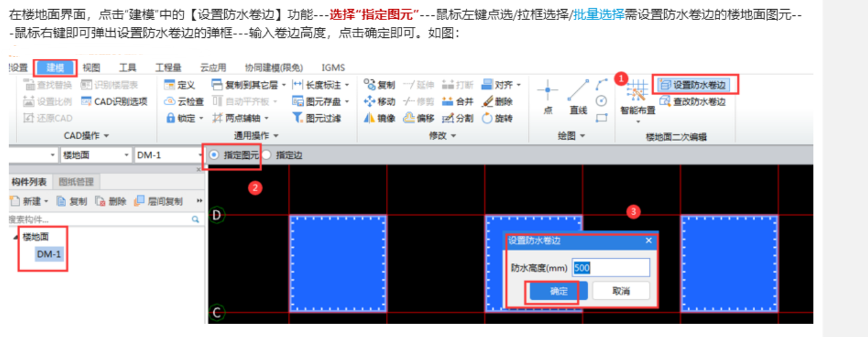Click the 还原CAD tool
Image resolution: width=868 pixels, height=337 pixels.
tap(48, 118)
